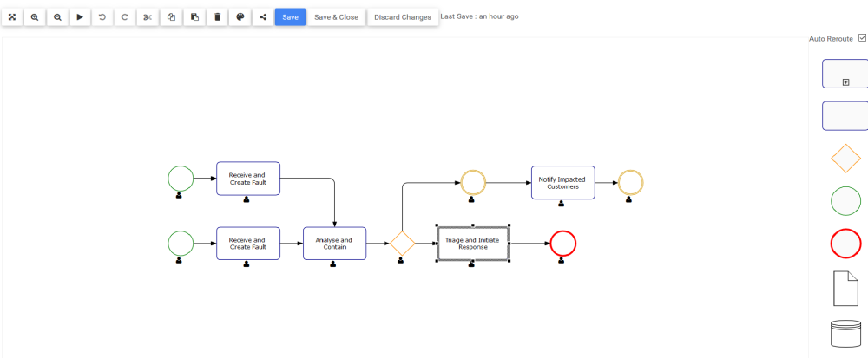Click the fit-to-screen expand icon

coord(12,17)
